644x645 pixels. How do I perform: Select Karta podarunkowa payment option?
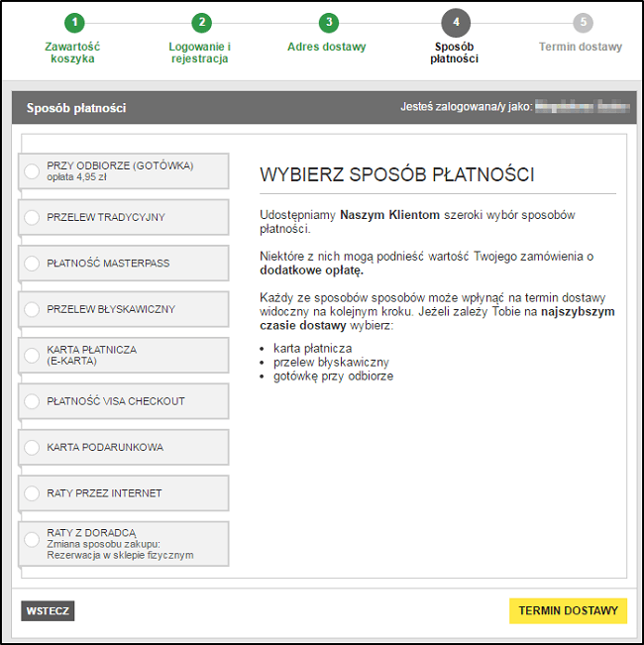32,448
